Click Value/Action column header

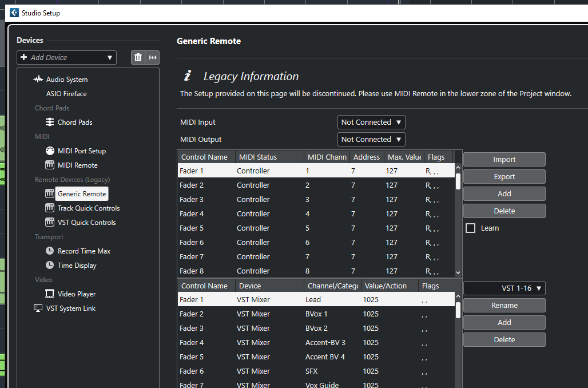tap(390, 286)
